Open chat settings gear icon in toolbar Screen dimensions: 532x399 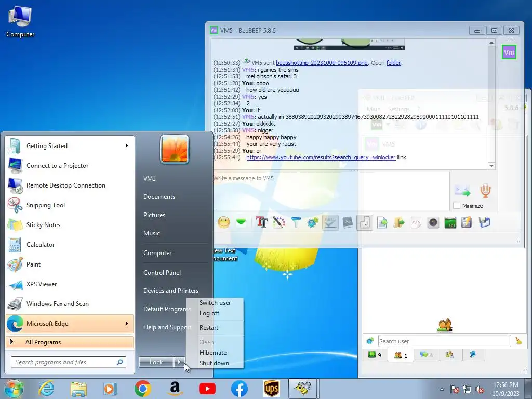point(313,222)
